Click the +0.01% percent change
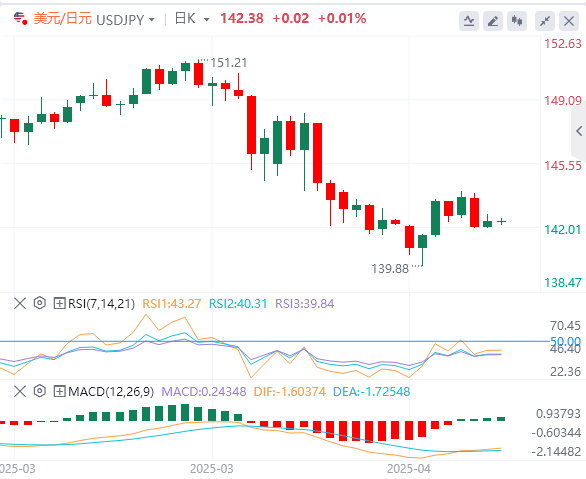This screenshot has height=479, width=586. (x=342, y=18)
